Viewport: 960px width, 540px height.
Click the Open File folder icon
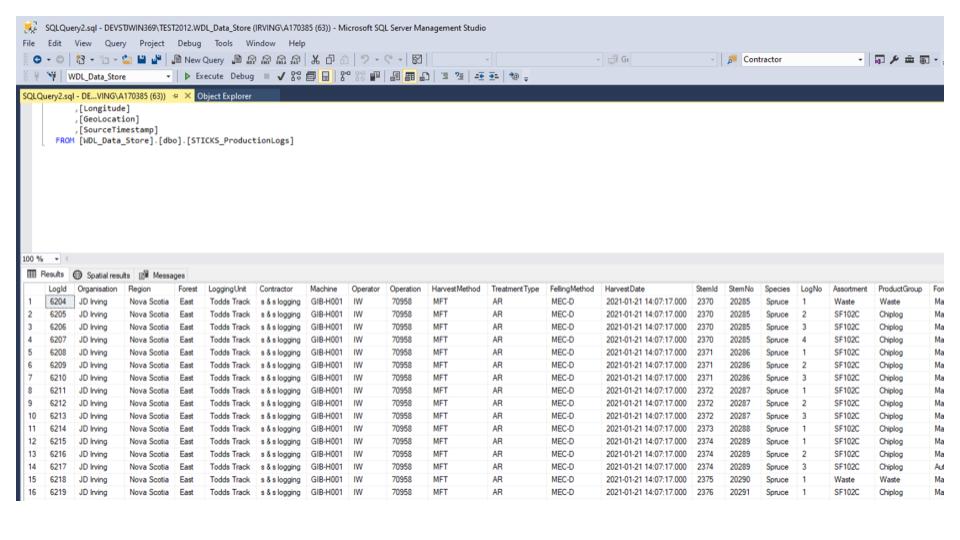(127, 59)
